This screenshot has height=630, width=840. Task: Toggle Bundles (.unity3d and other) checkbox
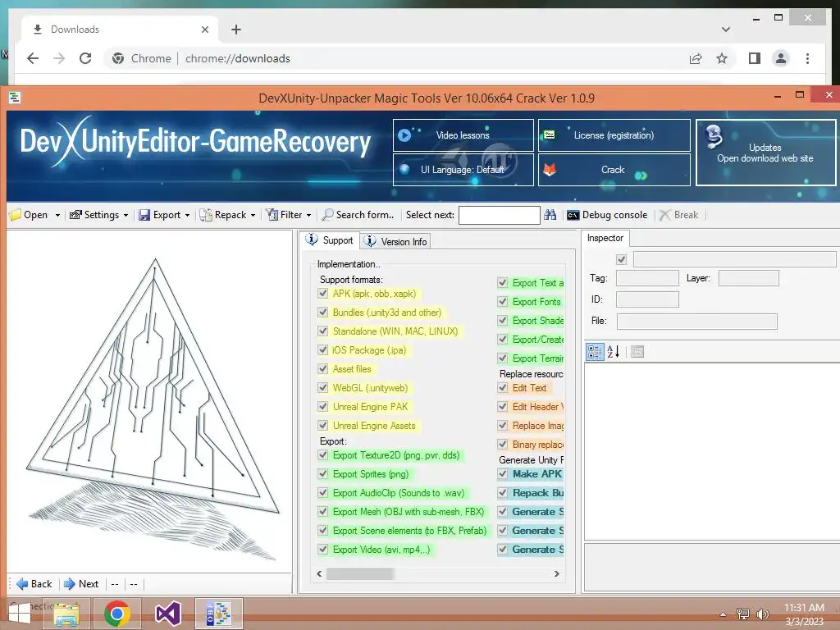pyautogui.click(x=322, y=313)
